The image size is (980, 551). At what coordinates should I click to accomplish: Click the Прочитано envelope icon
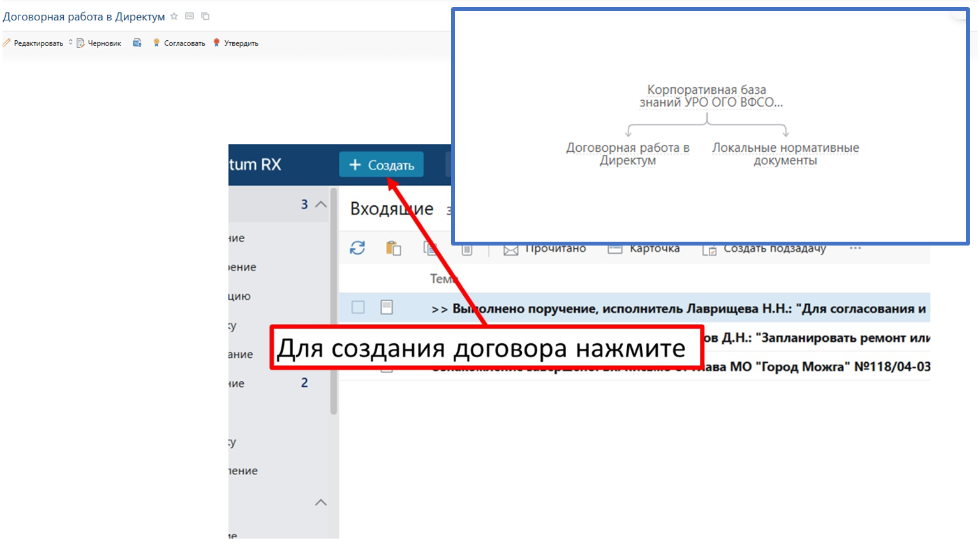[510, 249]
